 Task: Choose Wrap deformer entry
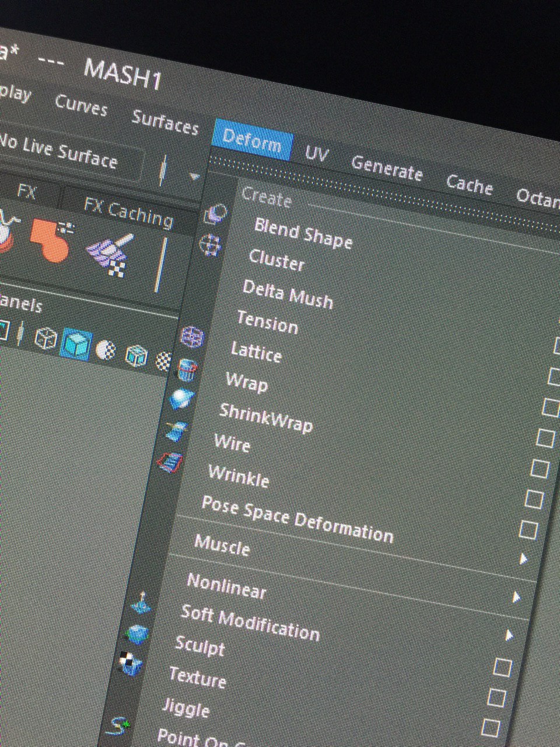click(x=247, y=382)
